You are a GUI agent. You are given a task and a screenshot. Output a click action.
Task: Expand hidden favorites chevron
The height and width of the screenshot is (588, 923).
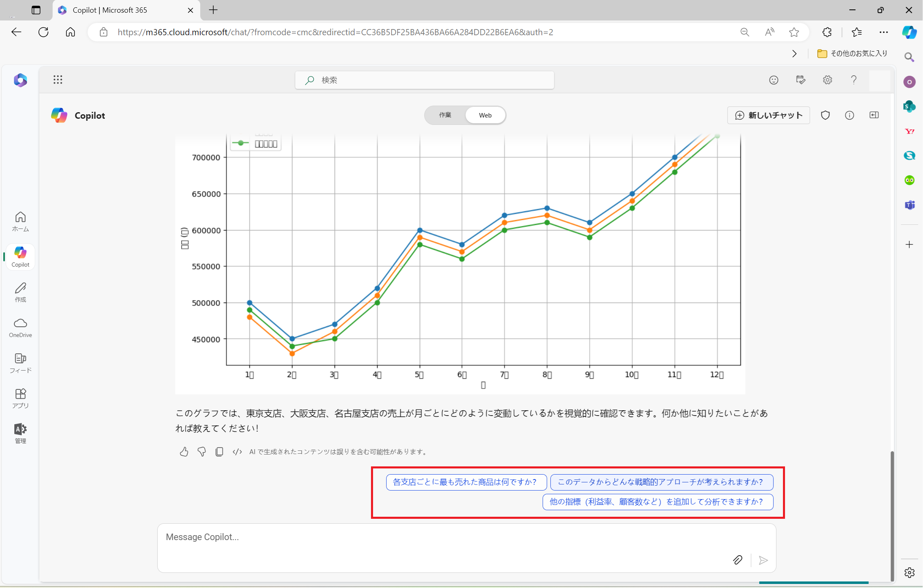tap(794, 54)
